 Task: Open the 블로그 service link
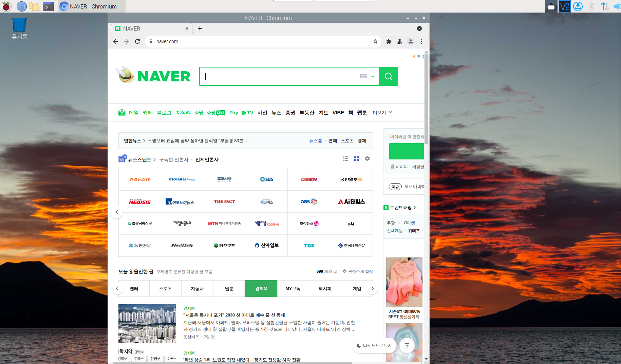coord(164,113)
